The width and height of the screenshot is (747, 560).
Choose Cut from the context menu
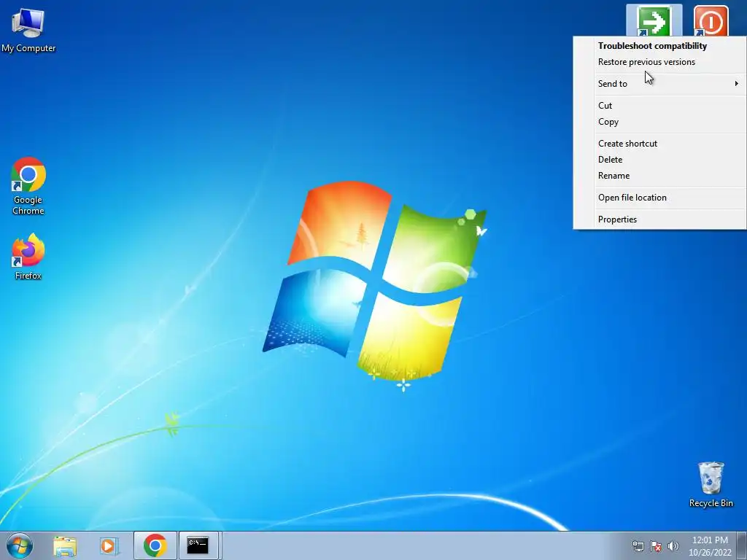pos(659,106)
